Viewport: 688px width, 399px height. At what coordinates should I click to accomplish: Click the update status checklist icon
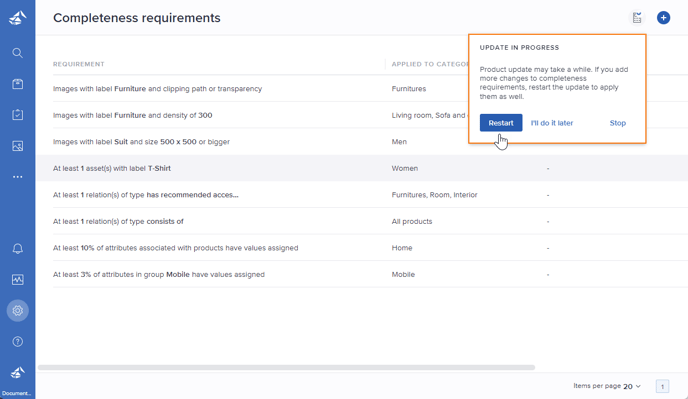[x=637, y=18]
